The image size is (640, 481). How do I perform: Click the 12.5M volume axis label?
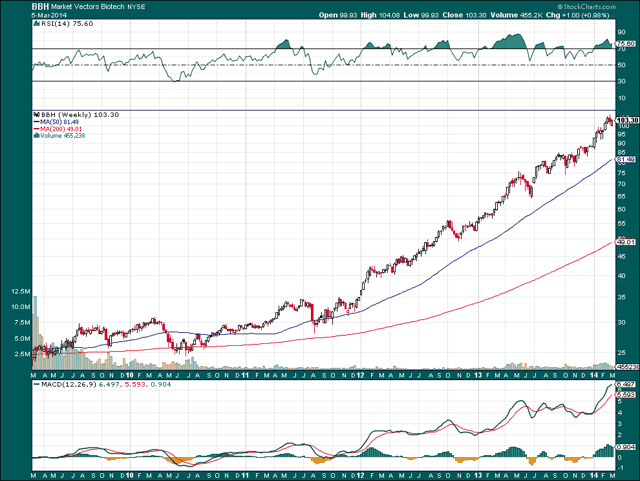[x=20, y=291]
